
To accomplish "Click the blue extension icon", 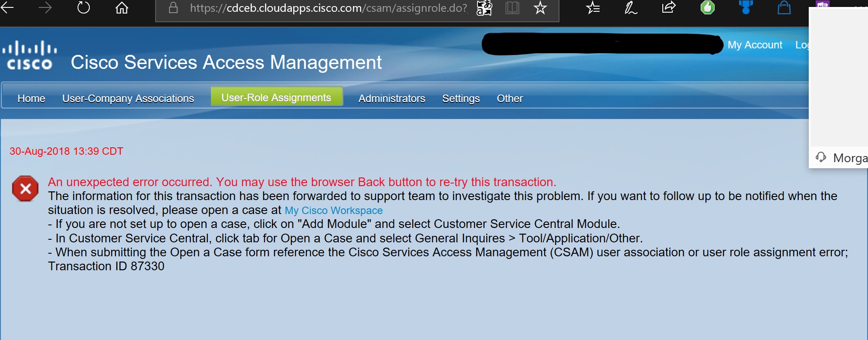I will tap(746, 7).
